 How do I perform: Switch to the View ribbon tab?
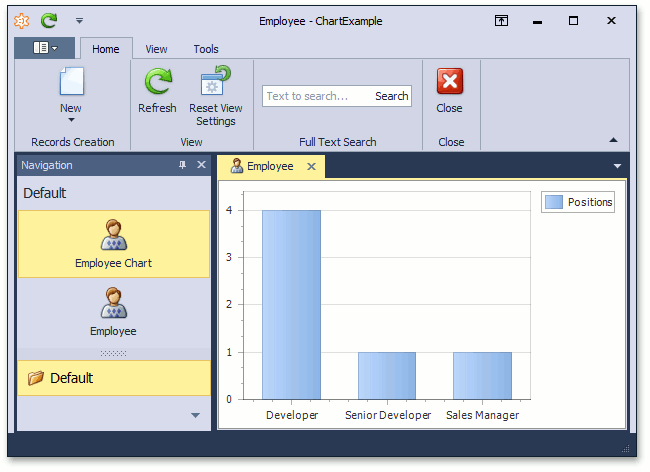click(x=156, y=49)
